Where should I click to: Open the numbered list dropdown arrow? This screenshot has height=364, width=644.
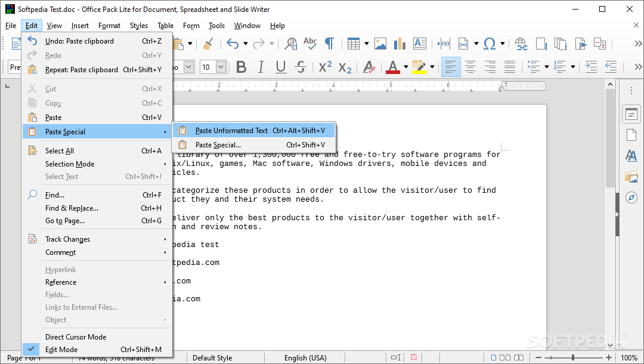pyautogui.click(x=573, y=67)
